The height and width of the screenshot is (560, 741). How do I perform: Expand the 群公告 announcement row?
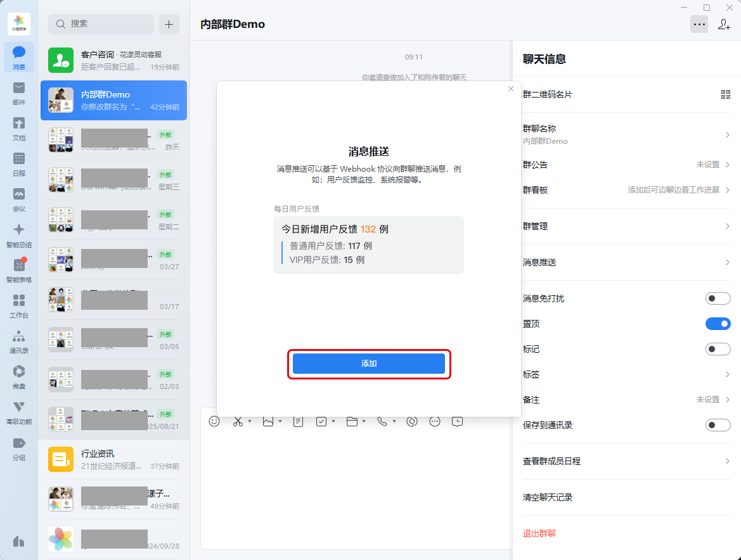tap(626, 165)
